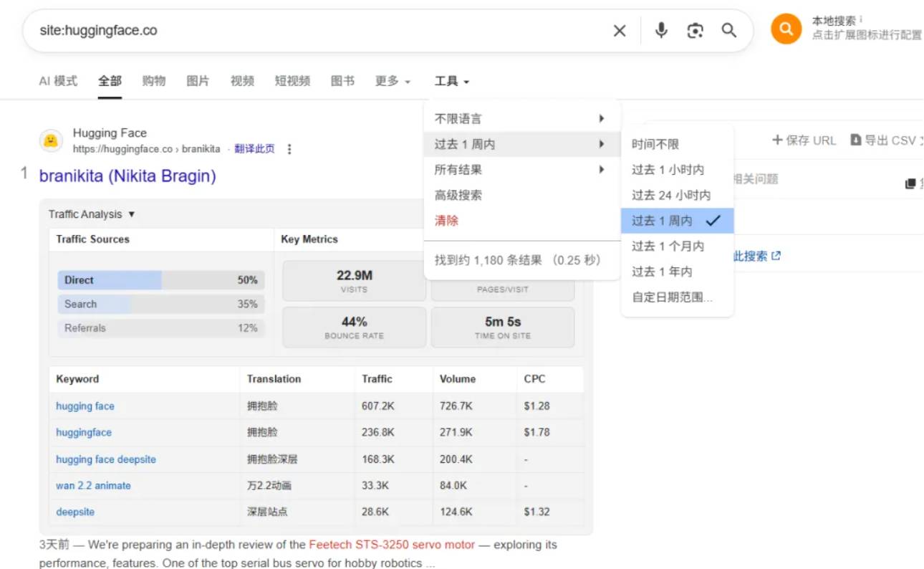
Task: Submit the query with the magnifier icon
Action: (728, 30)
